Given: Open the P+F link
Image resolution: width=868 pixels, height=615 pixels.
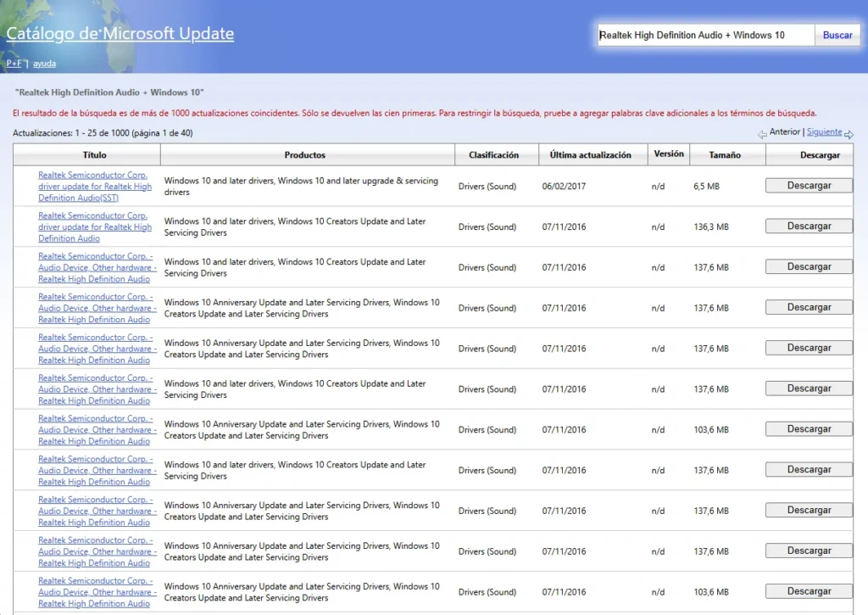Looking at the screenshot, I should point(14,63).
